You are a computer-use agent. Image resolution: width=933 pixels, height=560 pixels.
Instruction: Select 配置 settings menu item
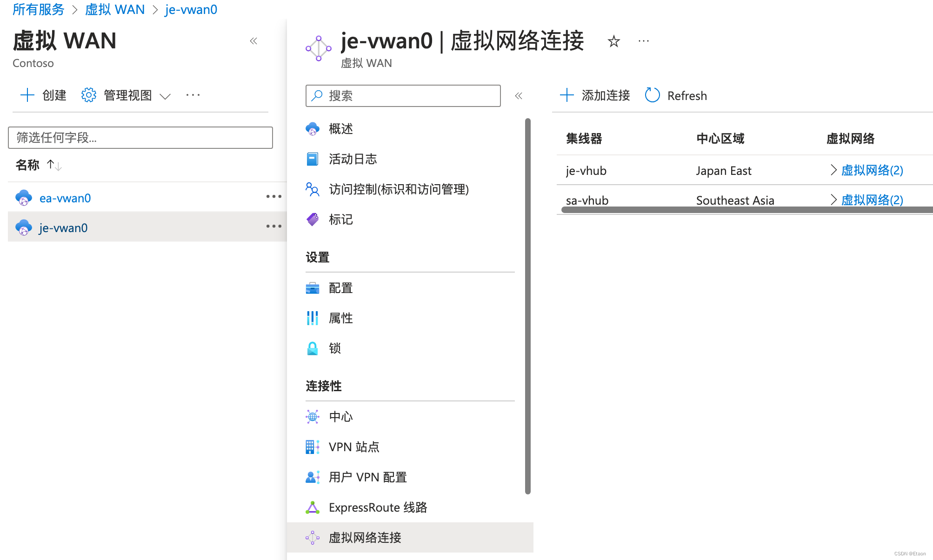[x=341, y=288]
